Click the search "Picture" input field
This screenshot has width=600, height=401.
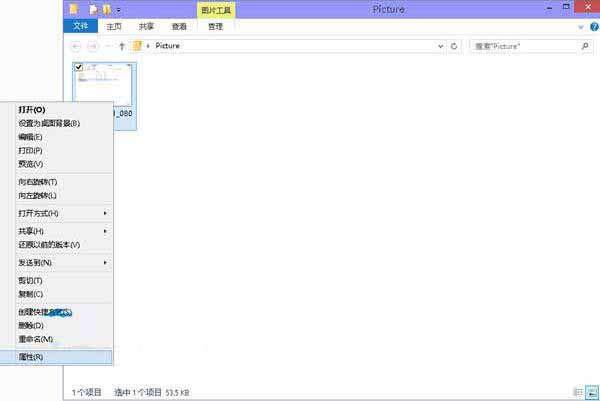[522, 46]
